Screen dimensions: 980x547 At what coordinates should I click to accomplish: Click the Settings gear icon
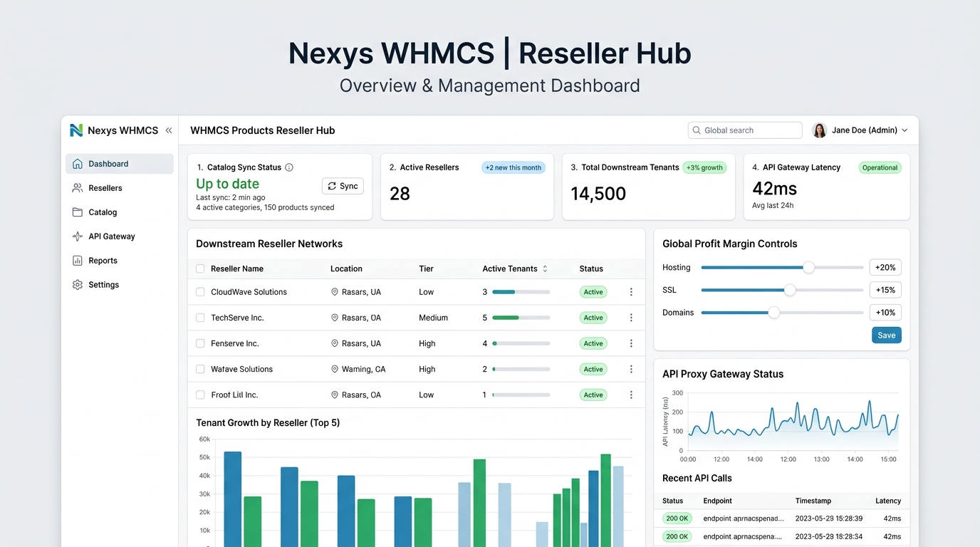78,285
